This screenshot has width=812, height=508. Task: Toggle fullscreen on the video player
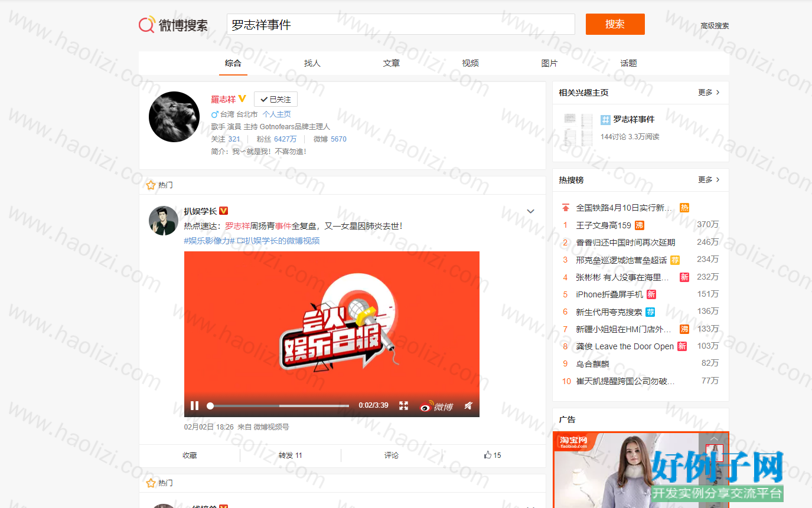[x=404, y=406]
